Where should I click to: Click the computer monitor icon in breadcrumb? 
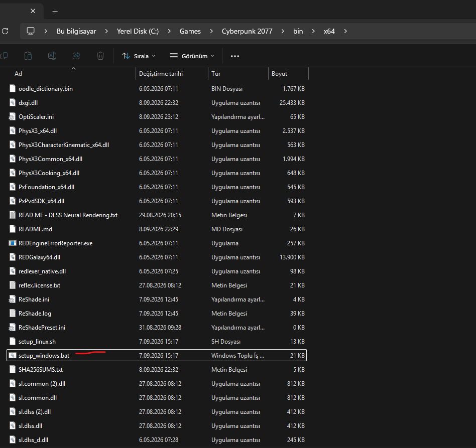click(x=31, y=31)
